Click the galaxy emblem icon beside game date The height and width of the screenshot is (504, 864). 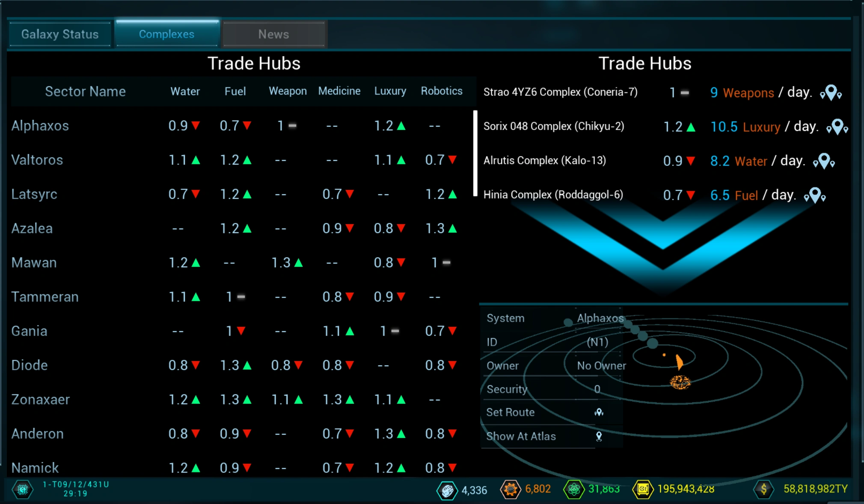pyautogui.click(x=23, y=489)
